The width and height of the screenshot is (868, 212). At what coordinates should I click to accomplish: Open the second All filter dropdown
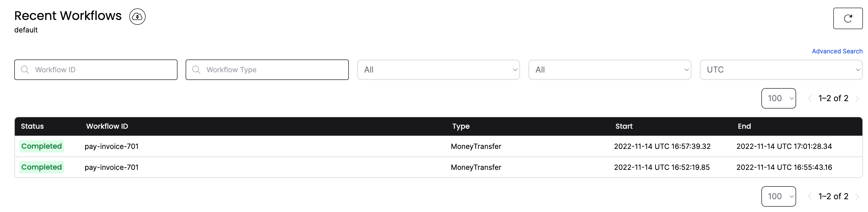[609, 70]
